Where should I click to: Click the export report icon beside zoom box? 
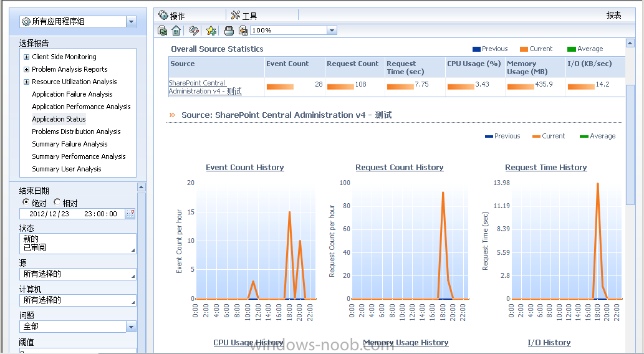[243, 31]
